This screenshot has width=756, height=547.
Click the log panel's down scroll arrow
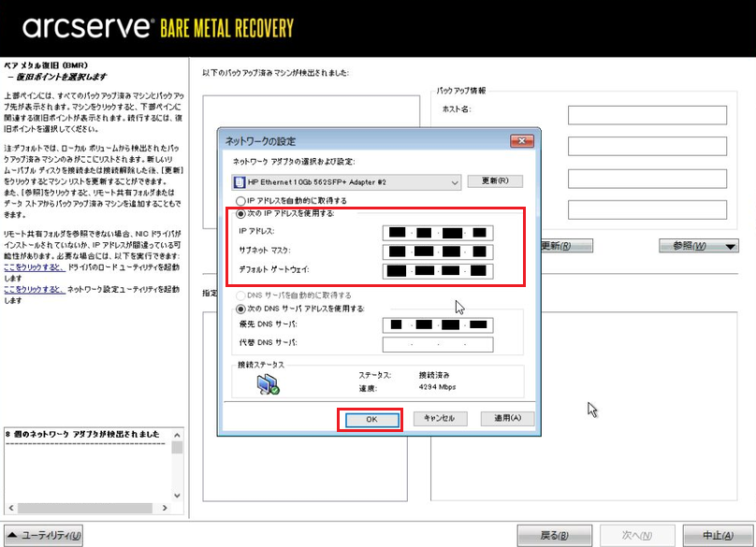(177, 496)
